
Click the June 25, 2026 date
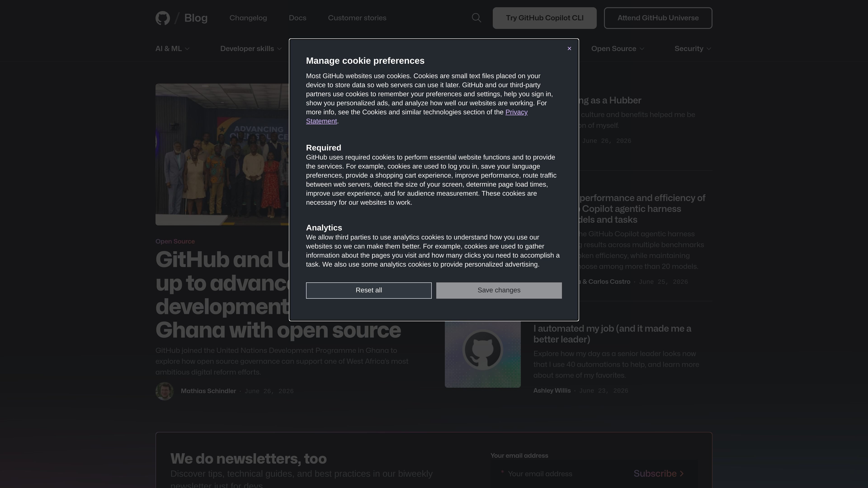click(663, 282)
